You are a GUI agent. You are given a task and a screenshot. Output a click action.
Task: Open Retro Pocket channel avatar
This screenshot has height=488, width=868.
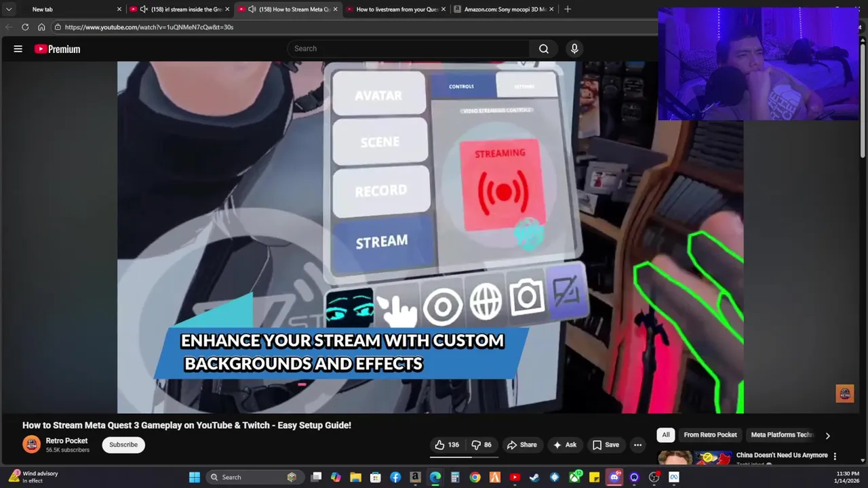coord(31,445)
